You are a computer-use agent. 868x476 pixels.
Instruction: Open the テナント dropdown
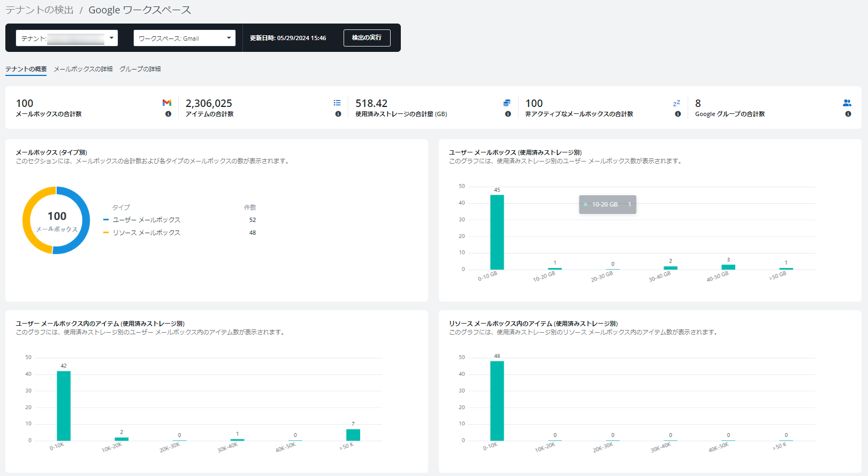67,38
